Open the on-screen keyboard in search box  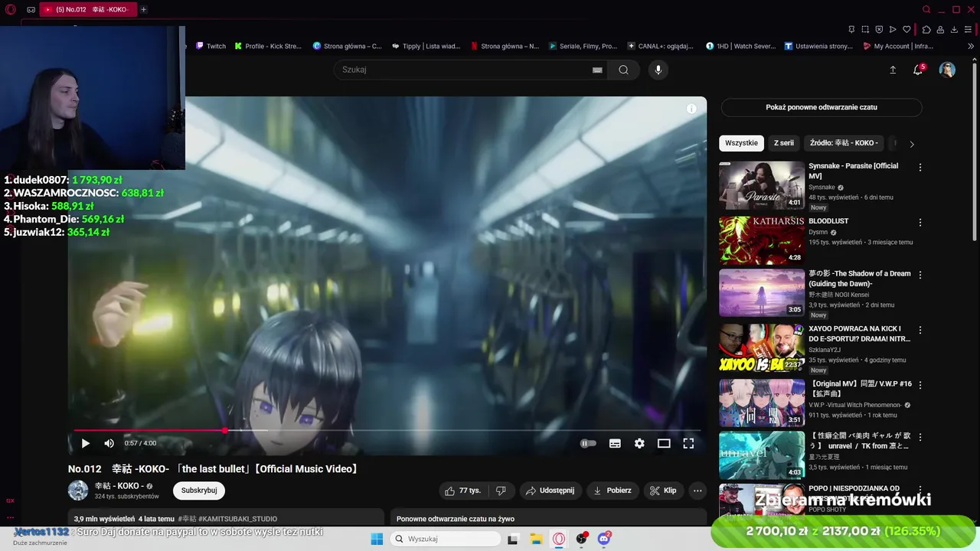coord(597,70)
